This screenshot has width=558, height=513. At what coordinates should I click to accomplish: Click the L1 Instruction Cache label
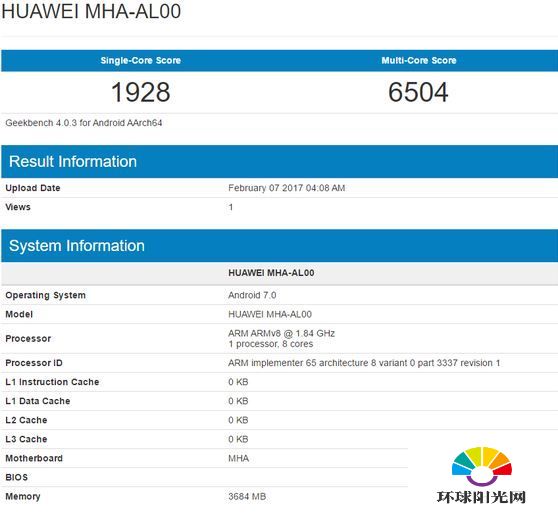click(52, 382)
